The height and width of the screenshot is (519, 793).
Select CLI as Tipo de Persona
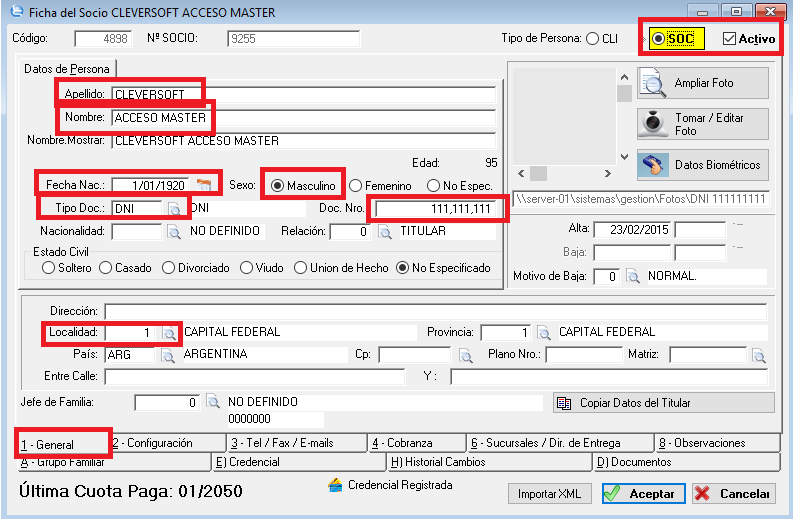pos(594,39)
